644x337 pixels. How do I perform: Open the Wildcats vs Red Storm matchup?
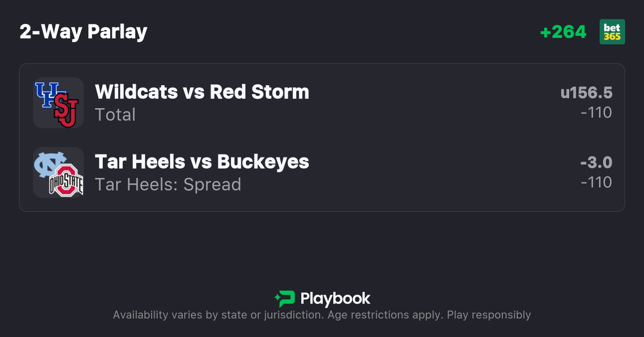pos(202,92)
